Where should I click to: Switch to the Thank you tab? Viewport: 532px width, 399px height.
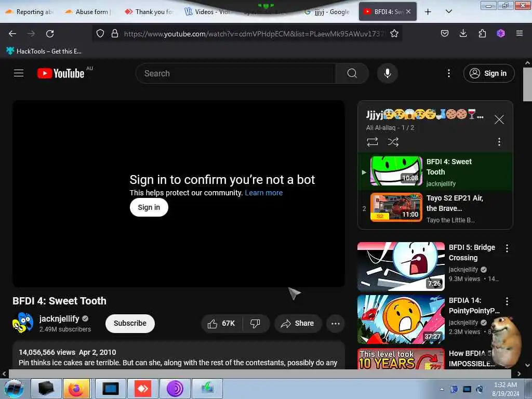tap(149, 11)
